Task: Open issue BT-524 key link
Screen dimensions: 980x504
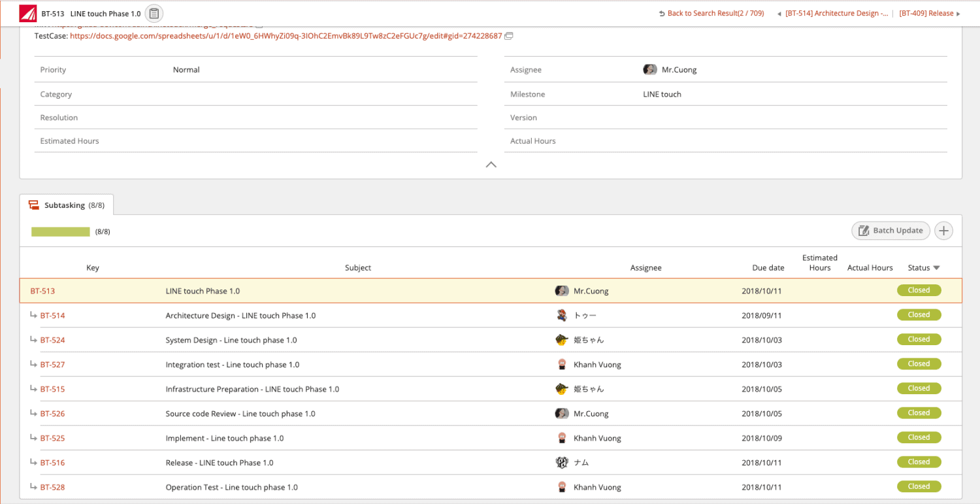Action: click(x=52, y=340)
